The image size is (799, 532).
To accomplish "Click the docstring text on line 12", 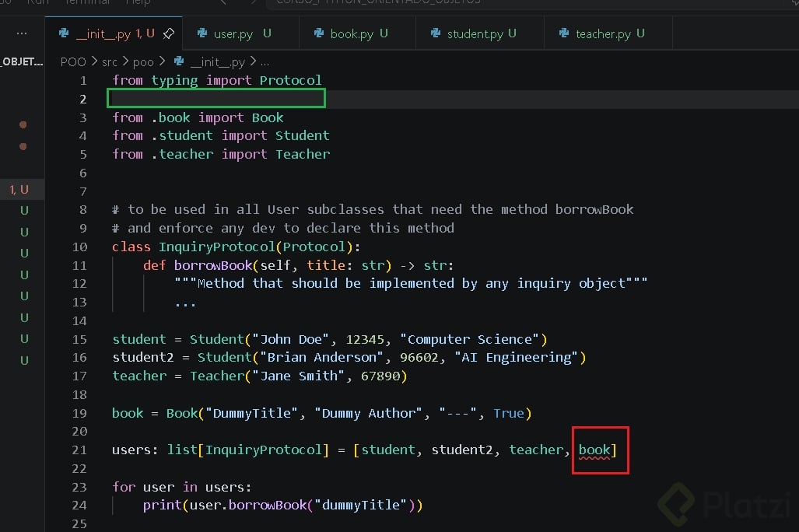I will (x=411, y=283).
